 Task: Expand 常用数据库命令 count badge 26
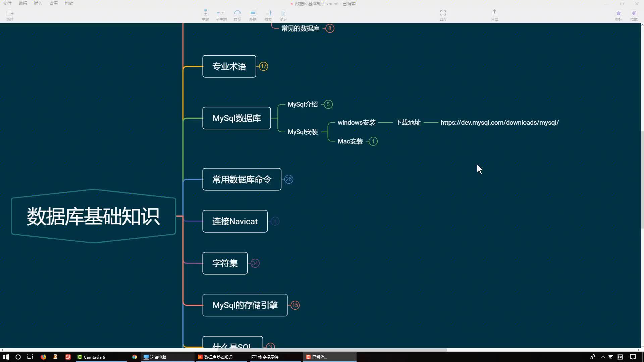(x=289, y=179)
